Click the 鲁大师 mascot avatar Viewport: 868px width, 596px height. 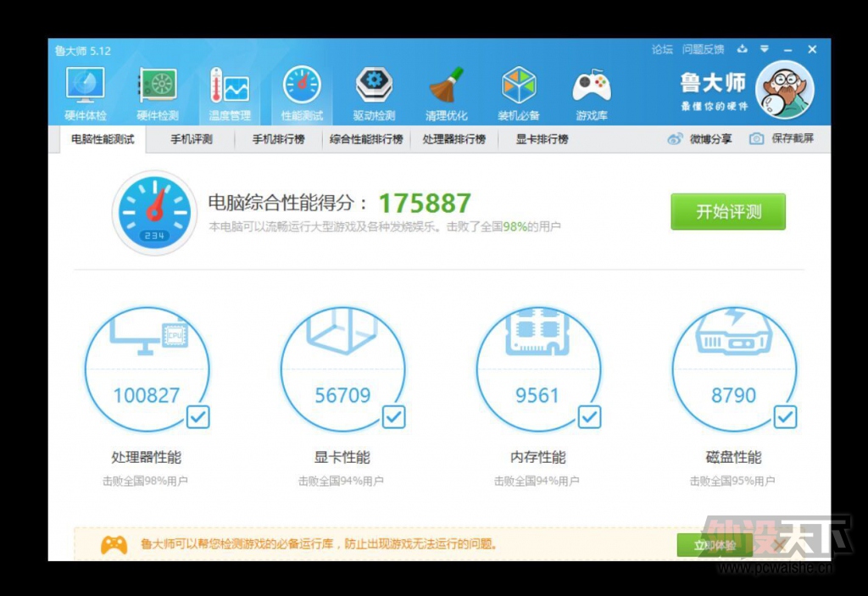point(784,90)
